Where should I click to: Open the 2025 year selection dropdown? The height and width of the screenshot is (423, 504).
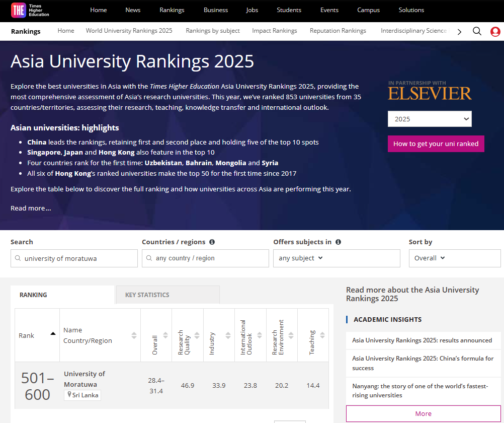coord(430,119)
